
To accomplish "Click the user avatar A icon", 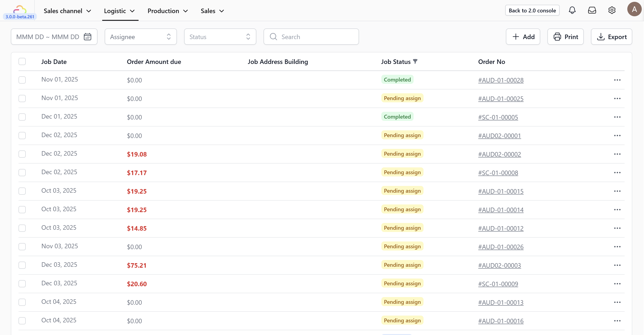I will coord(634,9).
